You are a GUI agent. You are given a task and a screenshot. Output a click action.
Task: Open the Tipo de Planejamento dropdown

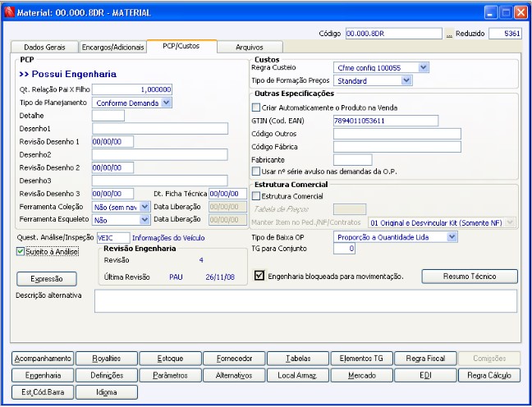tap(167, 103)
